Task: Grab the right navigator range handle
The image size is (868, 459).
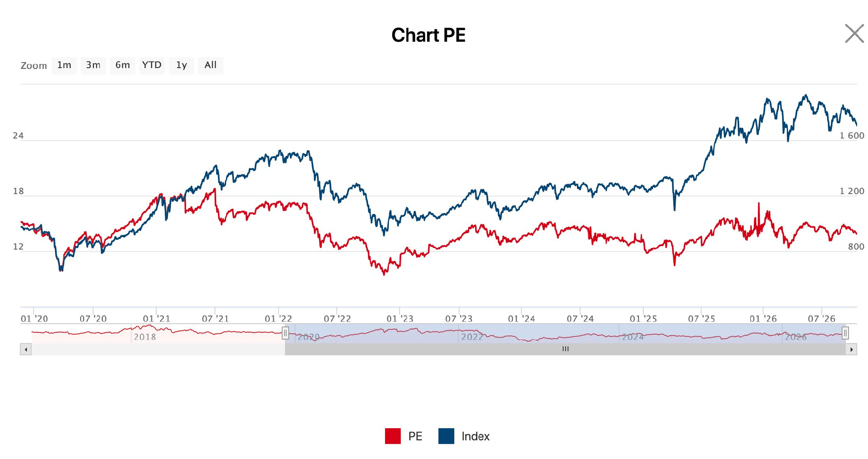Action: [845, 333]
